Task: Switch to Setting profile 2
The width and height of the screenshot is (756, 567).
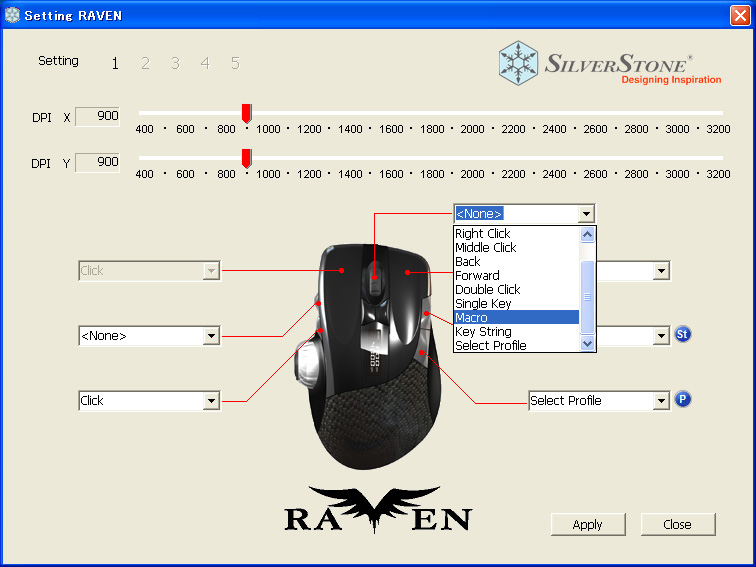Action: [145, 63]
